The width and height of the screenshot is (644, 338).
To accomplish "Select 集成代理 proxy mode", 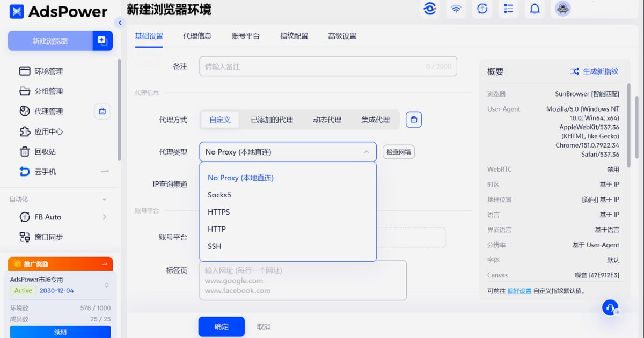I will pos(376,120).
